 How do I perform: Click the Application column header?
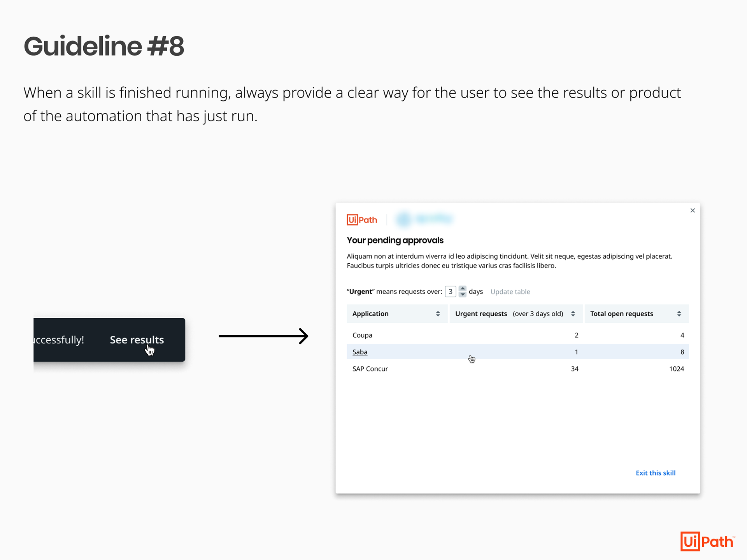[x=370, y=313]
